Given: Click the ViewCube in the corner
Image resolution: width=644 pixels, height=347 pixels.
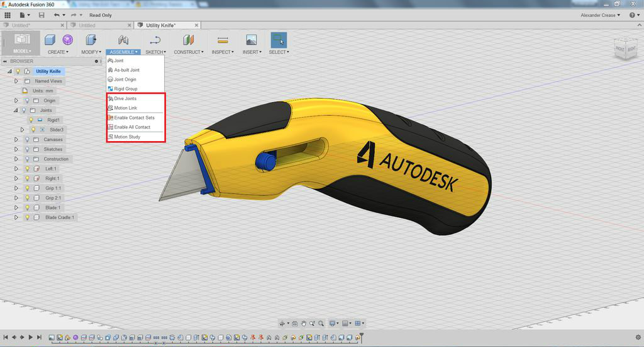Looking at the screenshot, I should point(626,48).
